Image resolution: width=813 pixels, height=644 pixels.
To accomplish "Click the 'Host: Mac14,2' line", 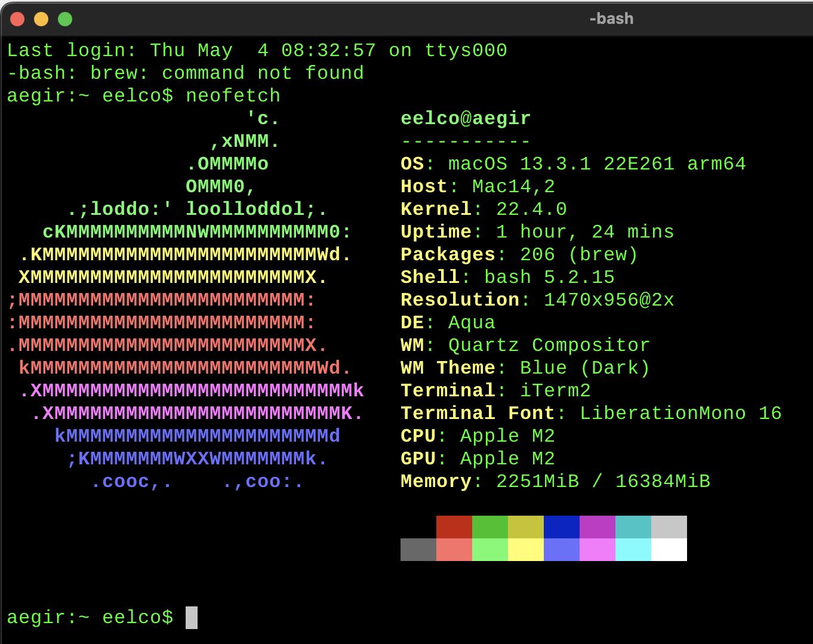I will pos(478,187).
